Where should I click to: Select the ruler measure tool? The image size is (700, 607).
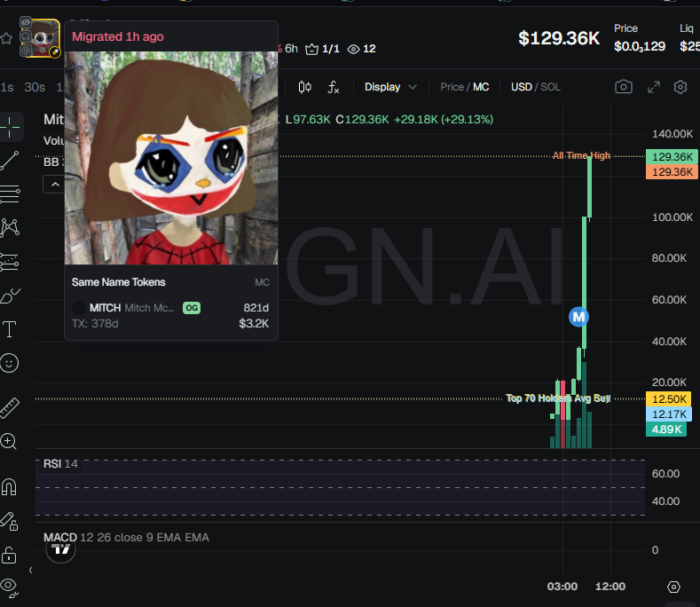[x=10, y=408]
